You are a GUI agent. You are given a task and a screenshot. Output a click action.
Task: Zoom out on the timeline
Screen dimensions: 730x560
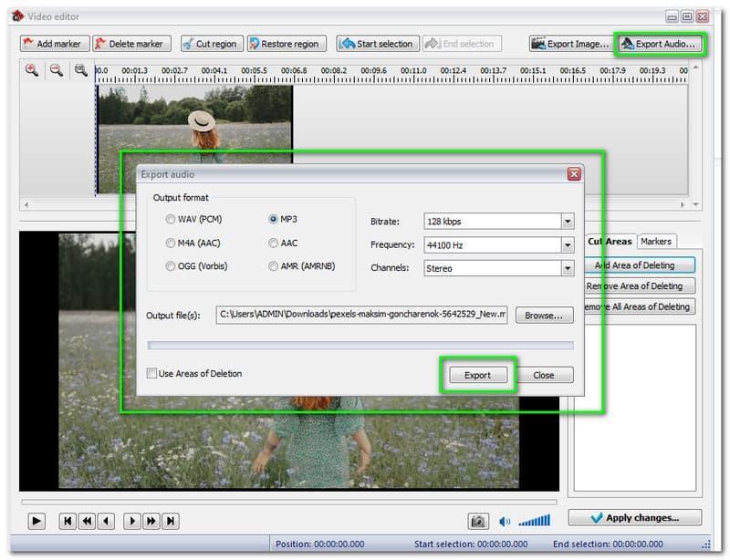57,71
